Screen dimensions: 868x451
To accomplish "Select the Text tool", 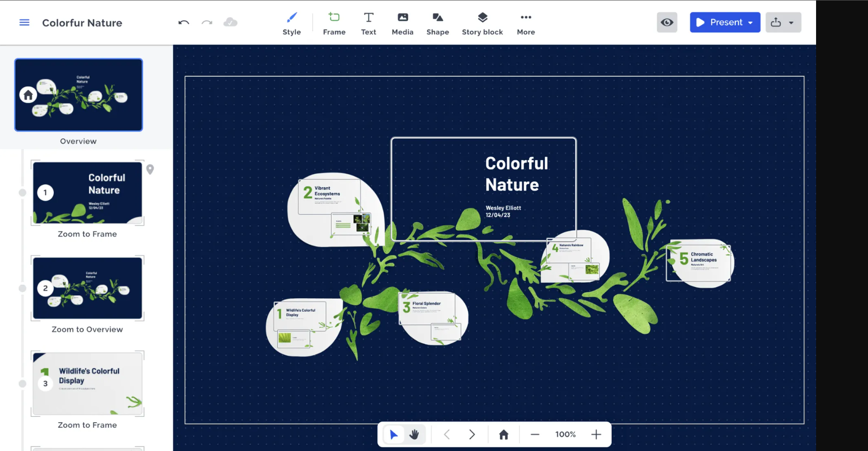I will [x=368, y=23].
